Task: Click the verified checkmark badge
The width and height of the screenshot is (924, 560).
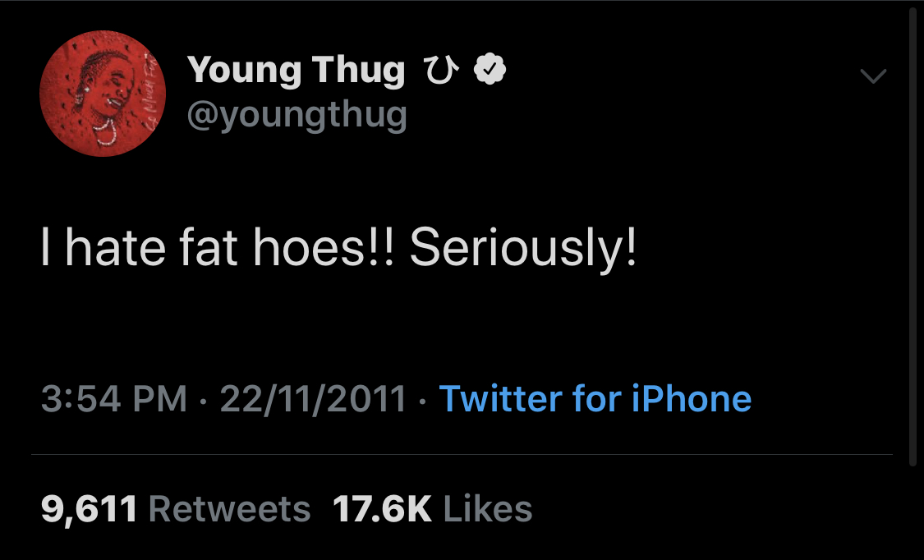Action: (490, 70)
